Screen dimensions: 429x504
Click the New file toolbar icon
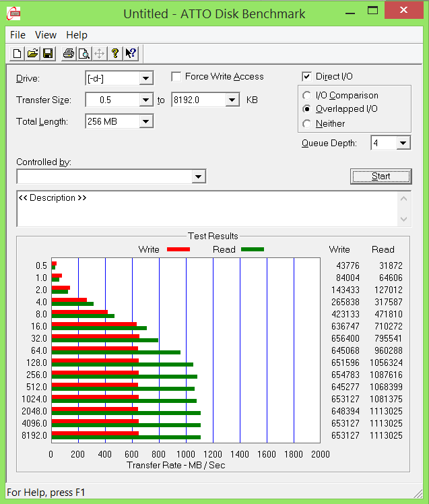coord(18,54)
